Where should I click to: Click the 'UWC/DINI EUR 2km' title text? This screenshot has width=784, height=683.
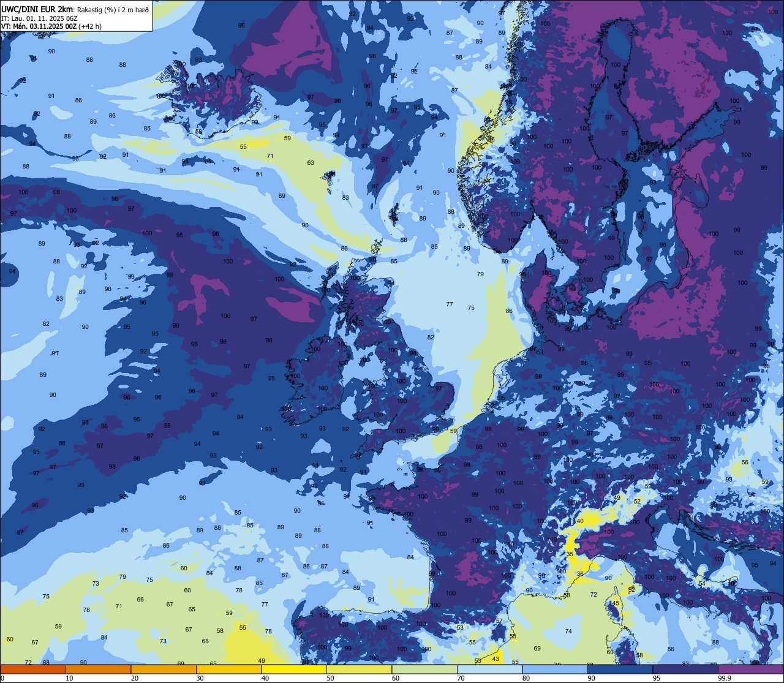click(37, 9)
